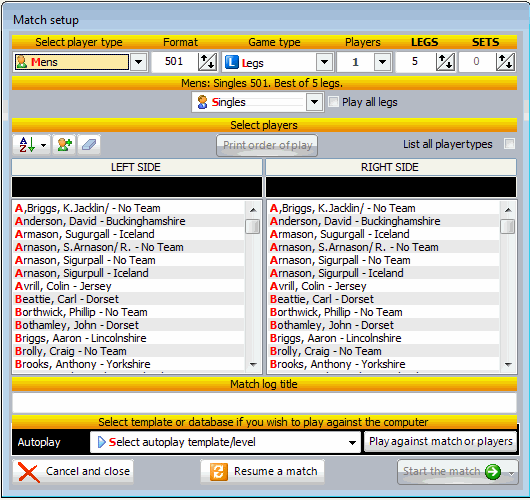Open the Singles mode dropdown
530x500 pixels.
[314, 102]
